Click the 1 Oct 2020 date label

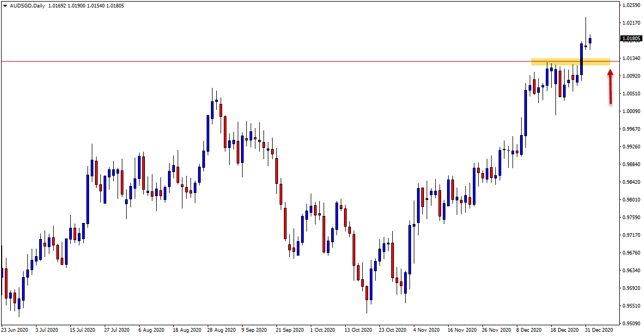pyautogui.click(x=322, y=330)
